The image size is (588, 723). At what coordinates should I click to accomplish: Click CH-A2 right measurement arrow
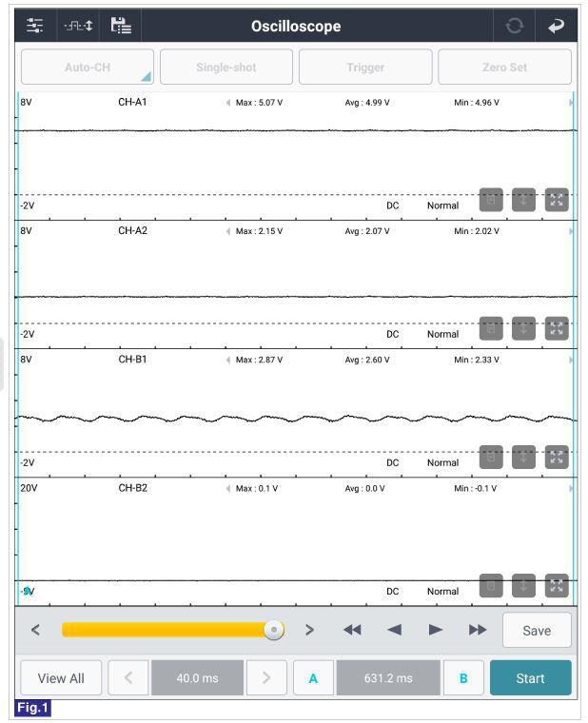tap(571, 231)
